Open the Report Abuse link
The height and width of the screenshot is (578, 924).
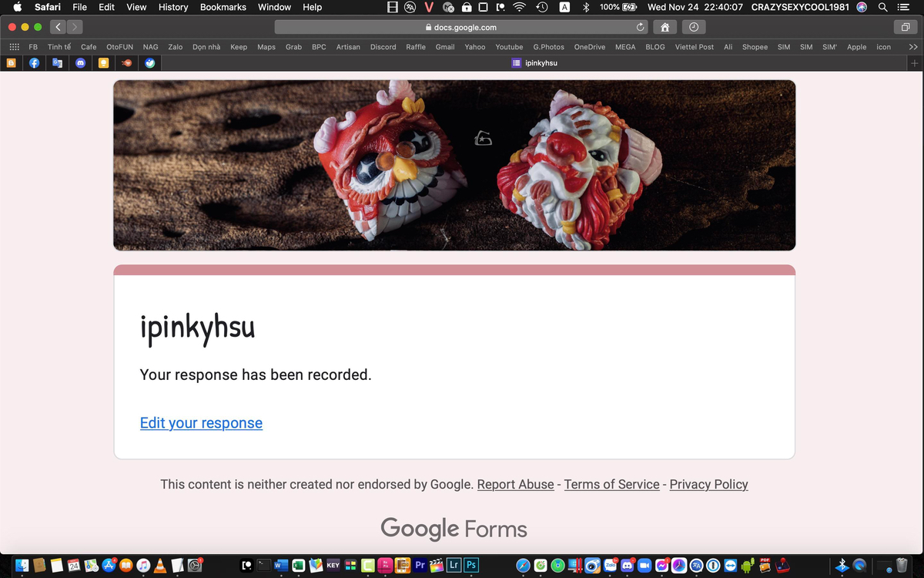click(515, 484)
